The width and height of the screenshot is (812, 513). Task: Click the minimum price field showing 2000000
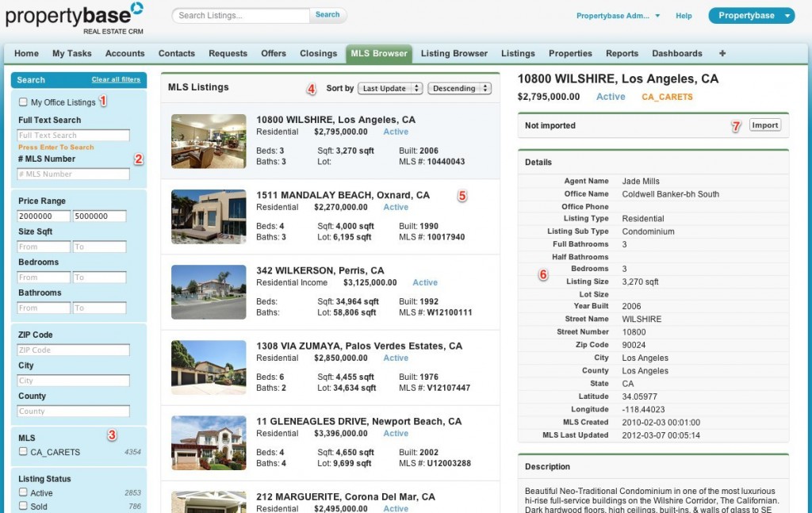pos(44,216)
